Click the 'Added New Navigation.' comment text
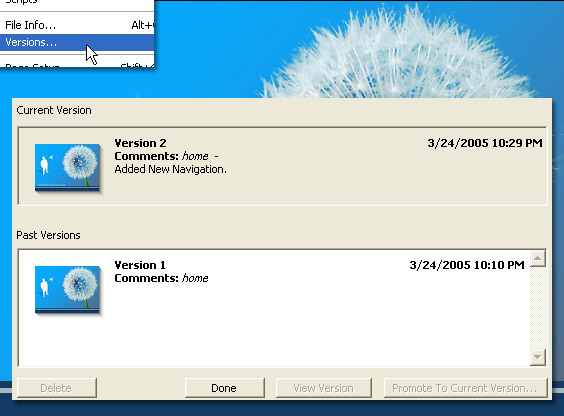Image resolution: width=564 pixels, height=416 pixels. click(170, 169)
